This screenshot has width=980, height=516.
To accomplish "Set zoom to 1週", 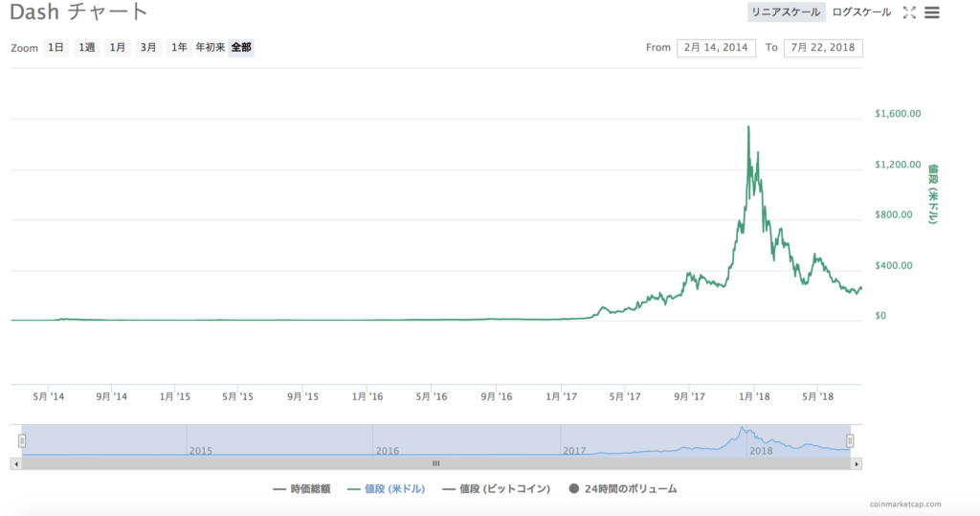I will click(87, 48).
